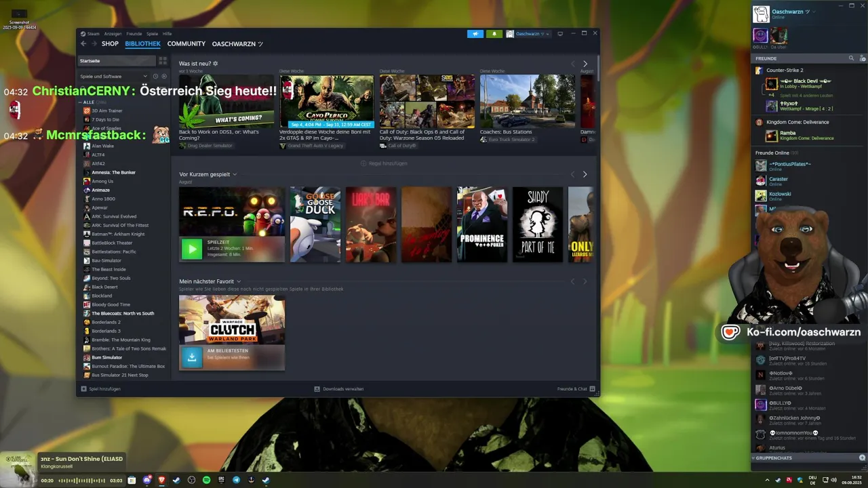Open the Oaschwarzn account dropdown in title bar
Viewport: 868px width, 488px height.
click(x=528, y=34)
